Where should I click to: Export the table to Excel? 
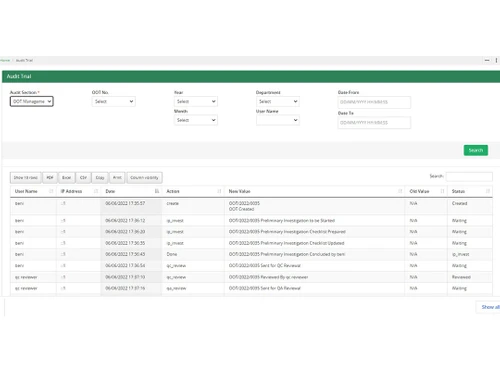tap(67, 178)
